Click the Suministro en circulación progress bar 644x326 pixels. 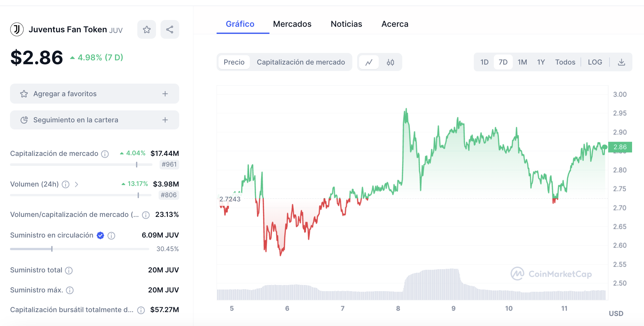pos(79,249)
